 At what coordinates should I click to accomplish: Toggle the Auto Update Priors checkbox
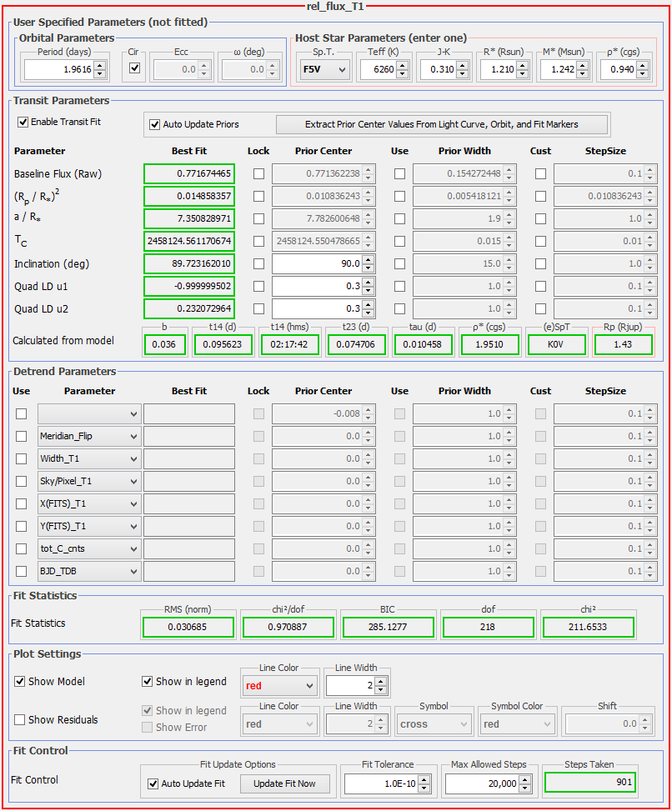(x=154, y=124)
